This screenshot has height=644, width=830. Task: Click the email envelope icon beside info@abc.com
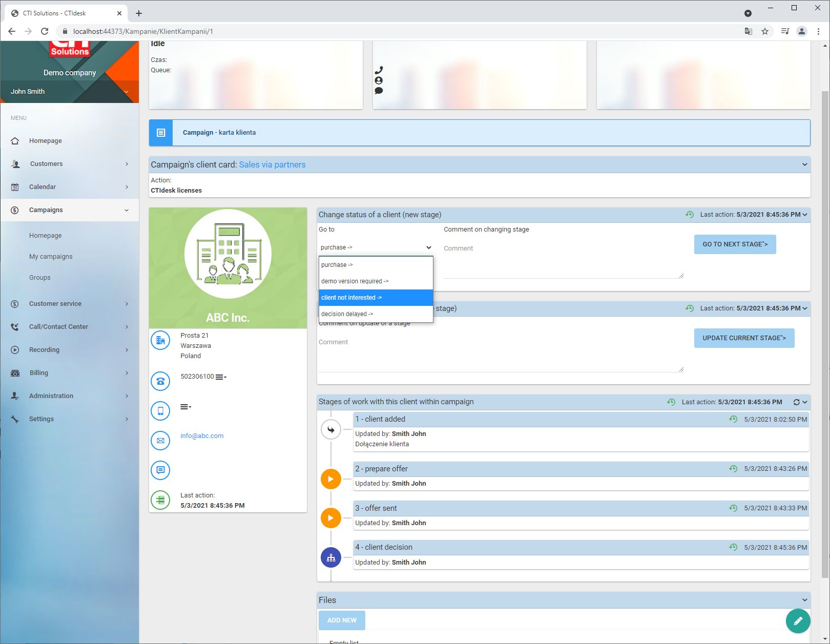coord(160,441)
